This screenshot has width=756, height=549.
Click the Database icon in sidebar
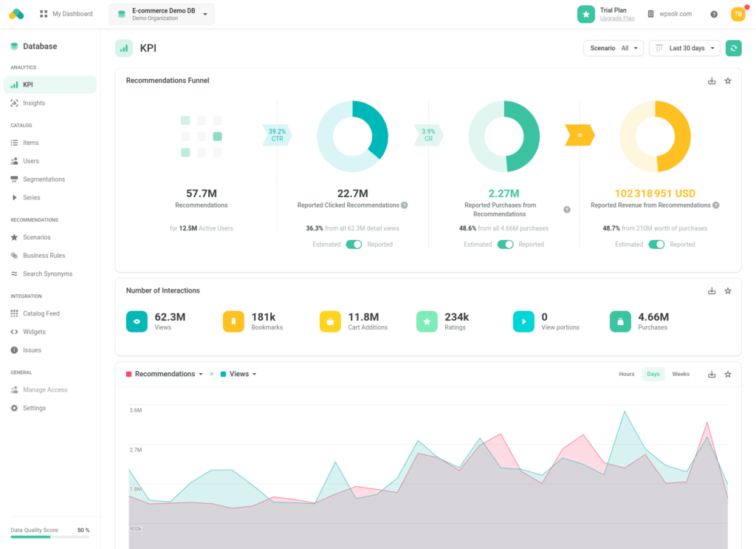[15, 47]
